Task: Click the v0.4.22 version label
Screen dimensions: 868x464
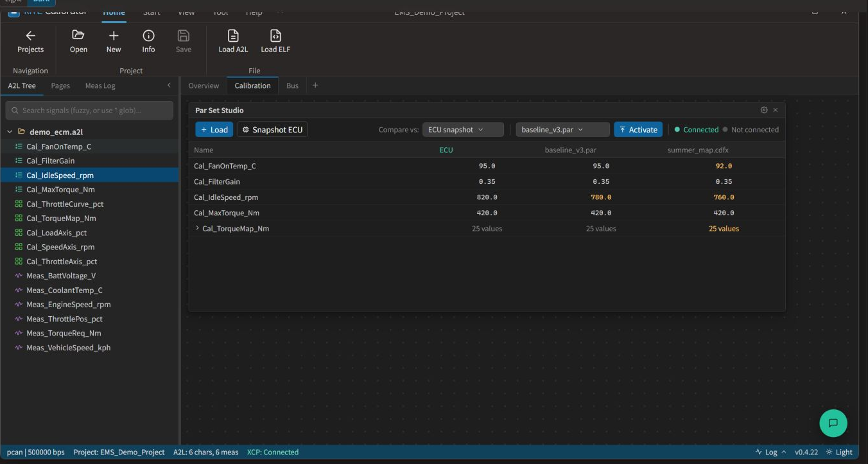Action: click(806, 452)
